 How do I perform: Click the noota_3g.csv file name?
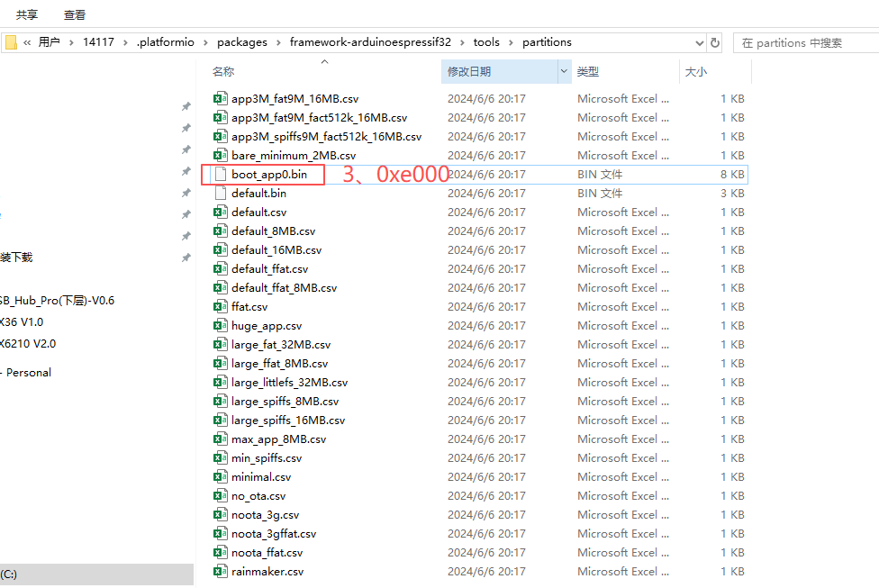coord(265,515)
